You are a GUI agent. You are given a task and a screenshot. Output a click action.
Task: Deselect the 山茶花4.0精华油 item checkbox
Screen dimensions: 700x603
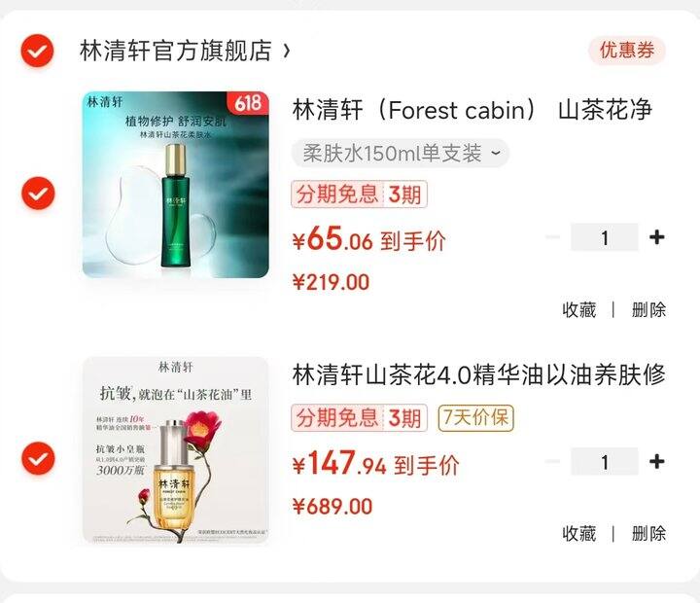38,458
